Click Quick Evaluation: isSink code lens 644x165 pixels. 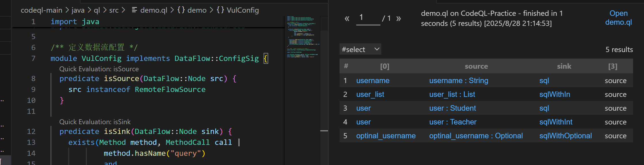pos(95,122)
